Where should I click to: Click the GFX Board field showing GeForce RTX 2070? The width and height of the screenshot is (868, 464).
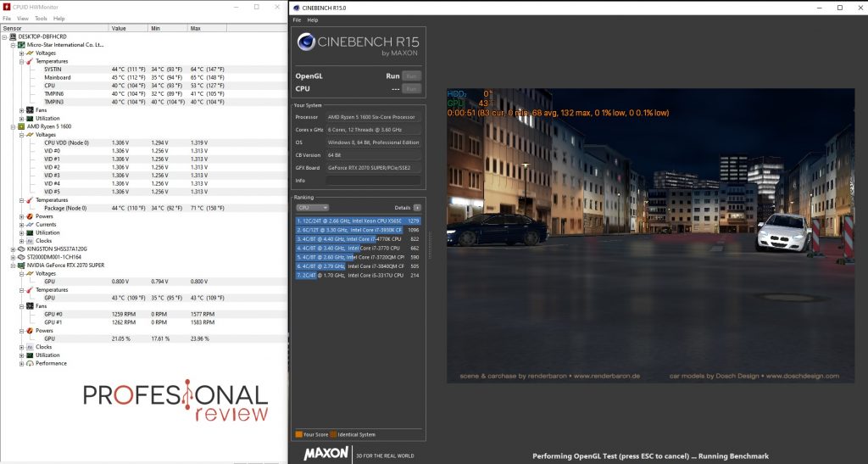[x=374, y=168]
